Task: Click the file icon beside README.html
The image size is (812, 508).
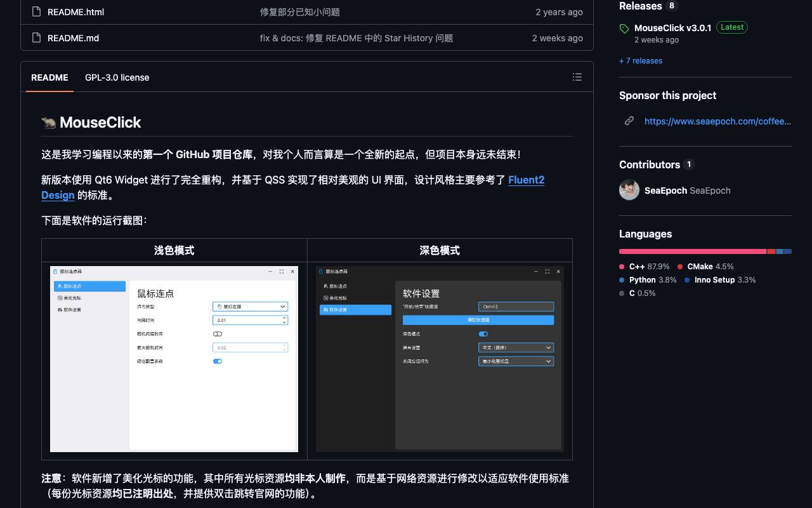Action: coord(36,12)
